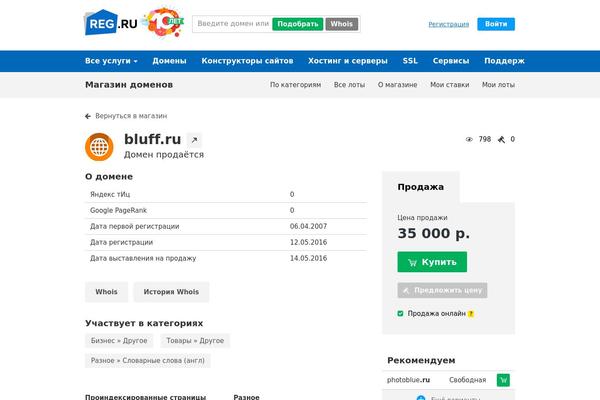Click the date 12.05.2016 value

point(308,242)
